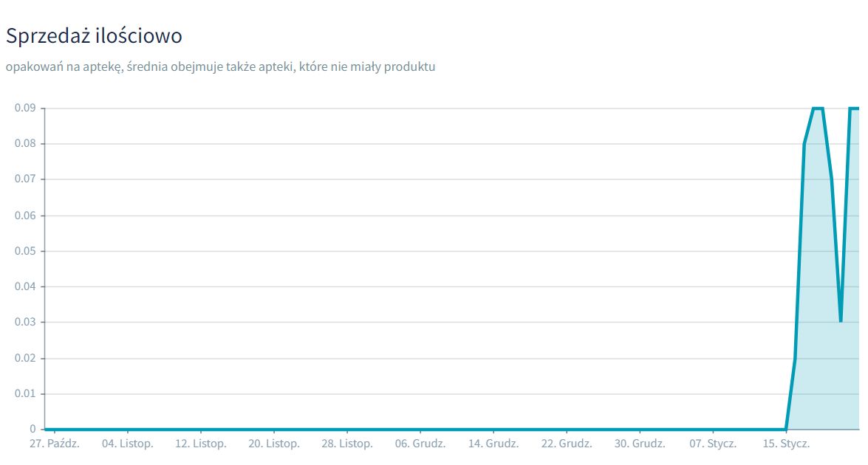Click the 14. Grudz. axis label

[x=493, y=444]
